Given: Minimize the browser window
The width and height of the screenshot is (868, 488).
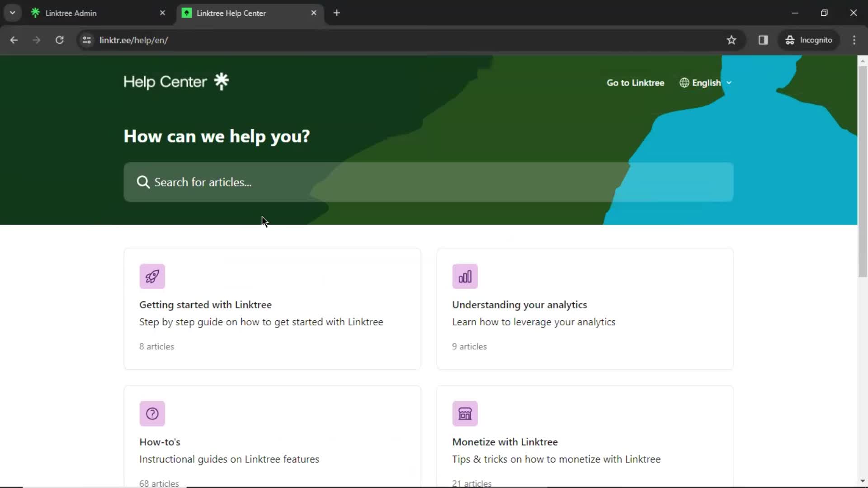Looking at the screenshot, I should point(795,13).
